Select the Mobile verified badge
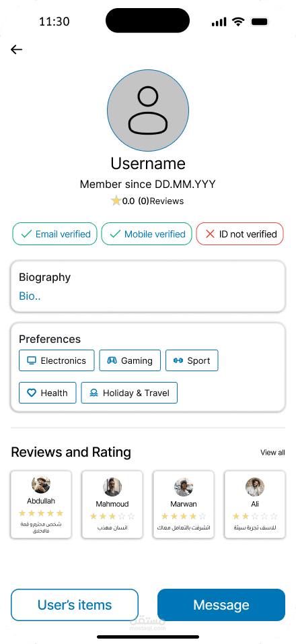The image size is (296, 644). [147, 234]
